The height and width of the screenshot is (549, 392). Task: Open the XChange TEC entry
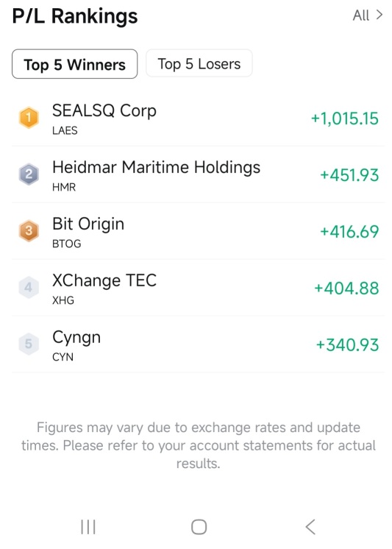pyautogui.click(x=198, y=288)
